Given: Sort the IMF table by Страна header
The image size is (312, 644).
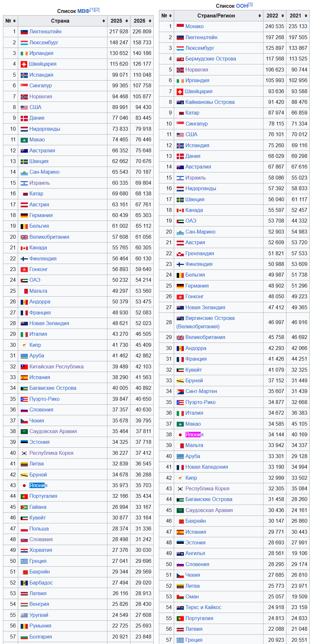Looking at the screenshot, I should 63,21.
